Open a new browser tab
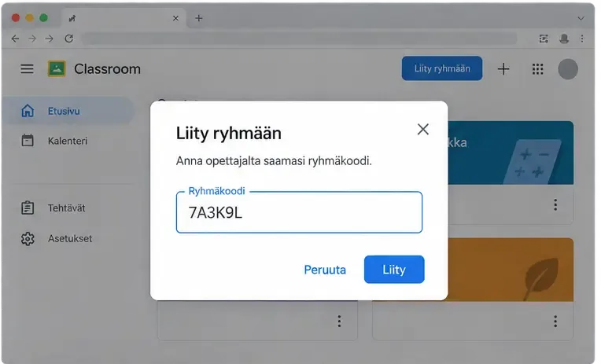The width and height of the screenshot is (601, 364). tap(198, 18)
